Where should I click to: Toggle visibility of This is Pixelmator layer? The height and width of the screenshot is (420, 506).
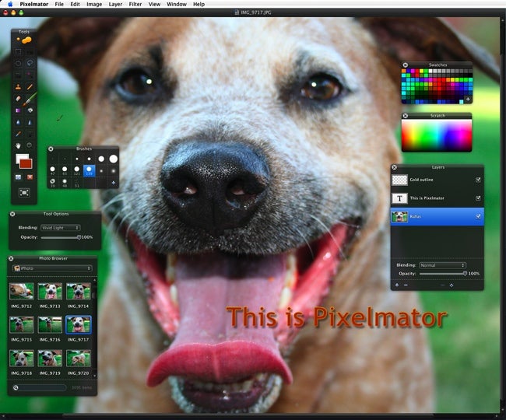478,198
